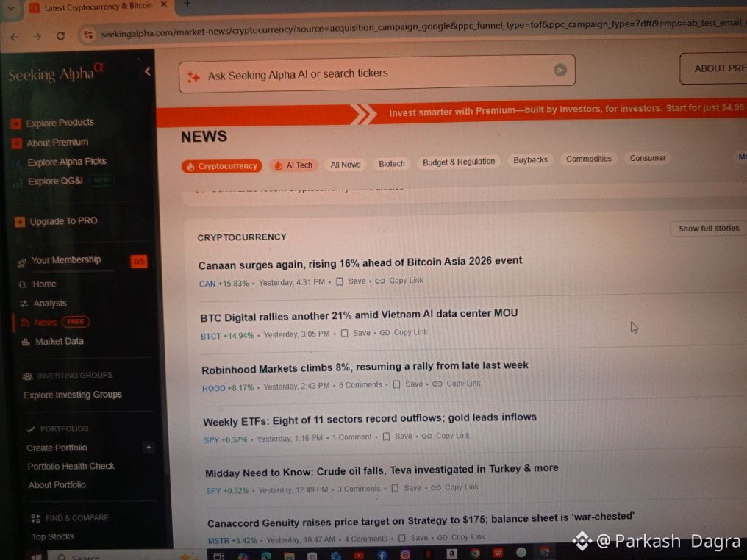Viewport: 747px width, 560px height.
Task: Select the Commodities news filter
Action: [589, 159]
